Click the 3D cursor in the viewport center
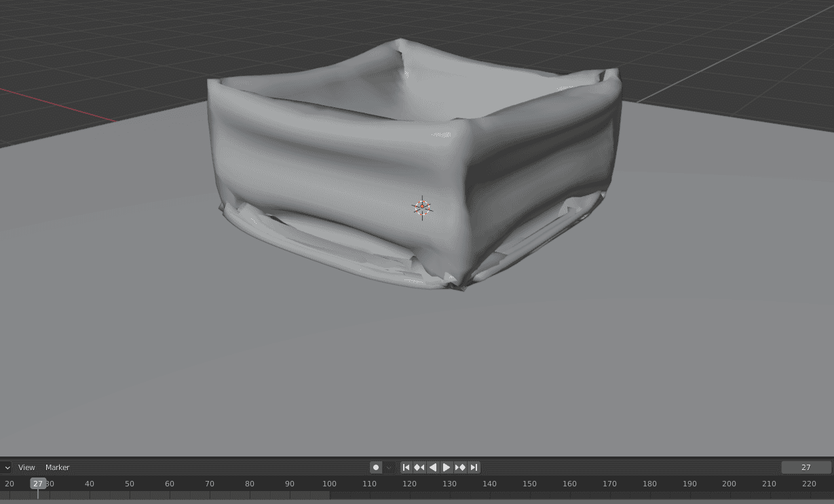Screen dimensions: 834x504 click(x=422, y=208)
